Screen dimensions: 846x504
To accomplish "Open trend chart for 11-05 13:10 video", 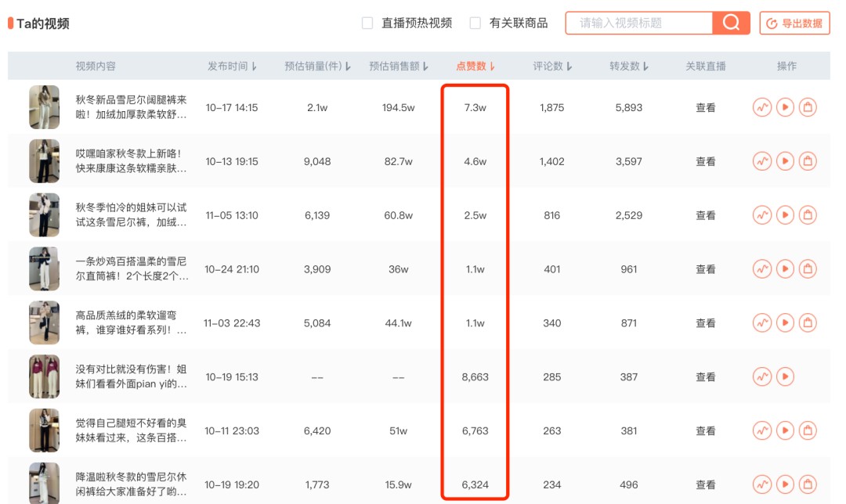I will click(762, 215).
